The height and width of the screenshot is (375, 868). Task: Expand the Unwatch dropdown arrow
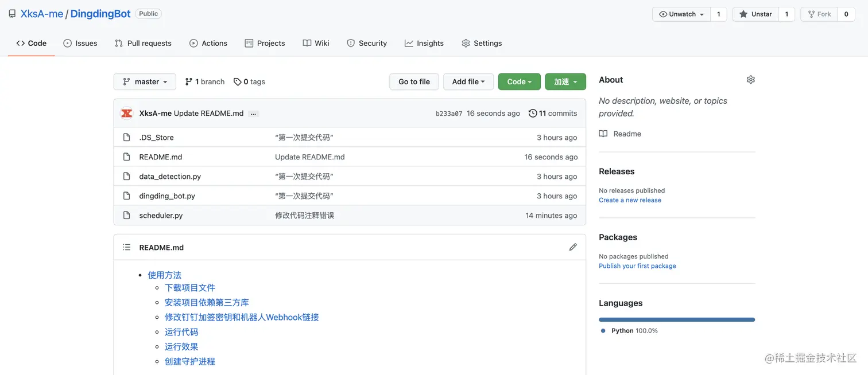702,14
